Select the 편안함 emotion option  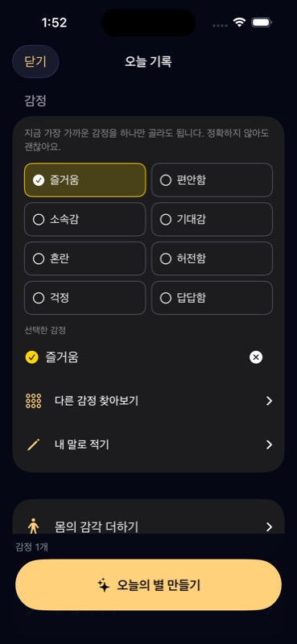coord(212,180)
